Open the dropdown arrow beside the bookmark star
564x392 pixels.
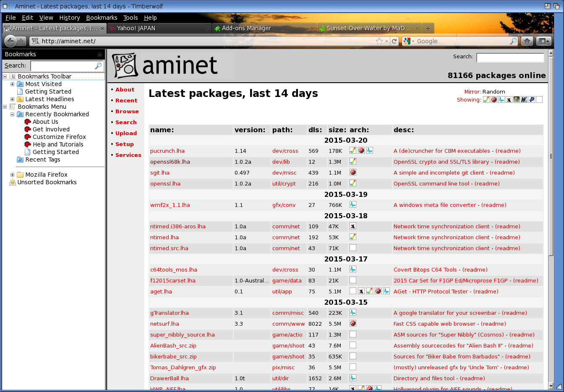coord(386,41)
